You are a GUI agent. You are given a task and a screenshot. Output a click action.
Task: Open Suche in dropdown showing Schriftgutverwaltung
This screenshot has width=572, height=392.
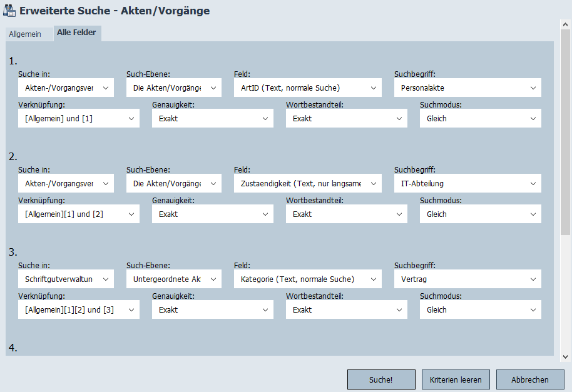coord(66,279)
